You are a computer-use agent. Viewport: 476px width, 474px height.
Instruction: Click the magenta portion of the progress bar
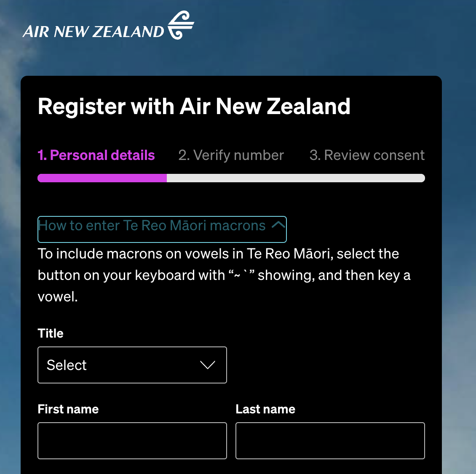pyautogui.click(x=101, y=178)
